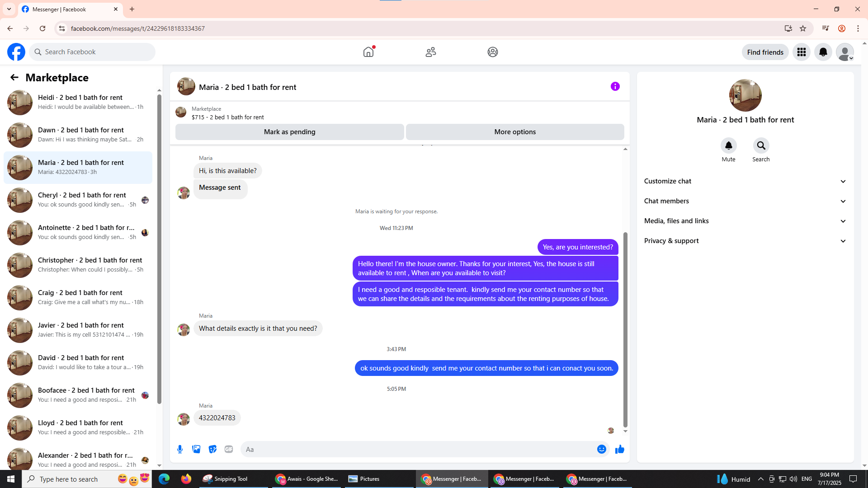Search within the Maria conversation
Viewport: 868px width, 488px height.
coord(761,145)
